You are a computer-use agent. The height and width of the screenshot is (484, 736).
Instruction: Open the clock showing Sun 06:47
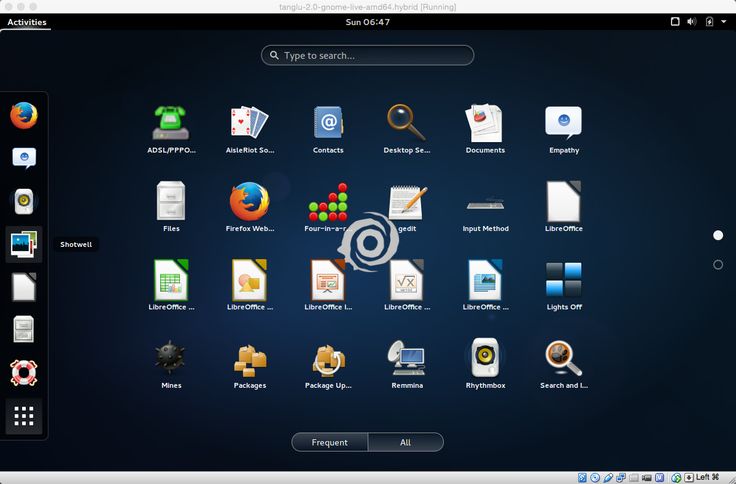point(368,22)
